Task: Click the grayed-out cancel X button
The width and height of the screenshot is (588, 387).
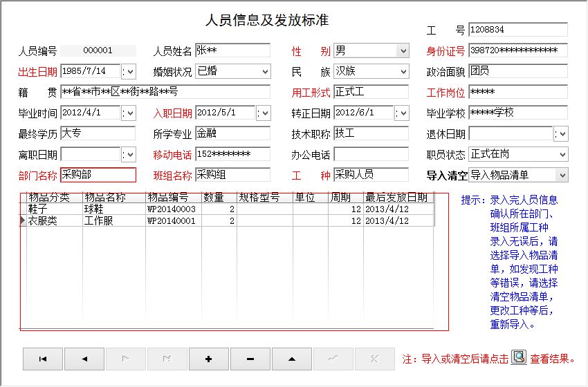Action: click(374, 359)
